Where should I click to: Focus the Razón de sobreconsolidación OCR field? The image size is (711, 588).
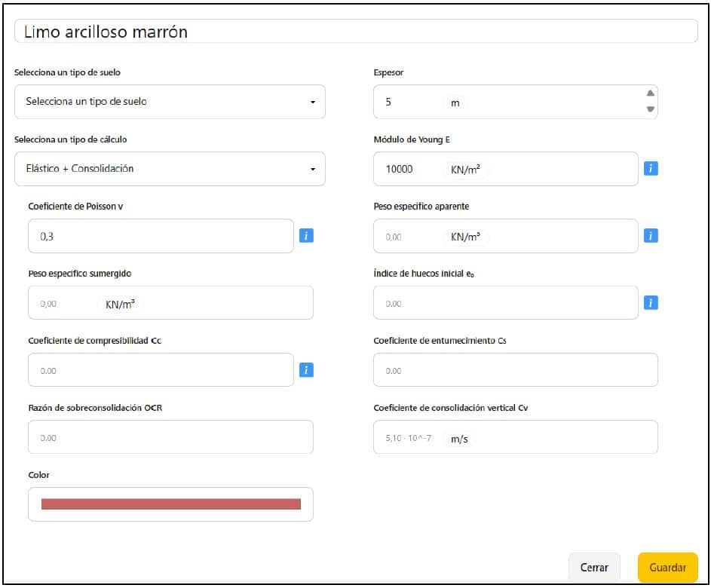tap(170, 437)
